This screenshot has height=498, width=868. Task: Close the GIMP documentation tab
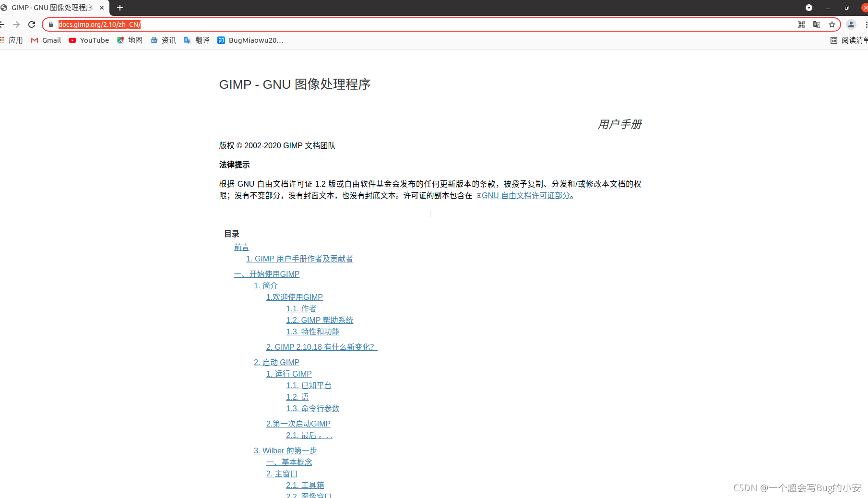(102, 8)
